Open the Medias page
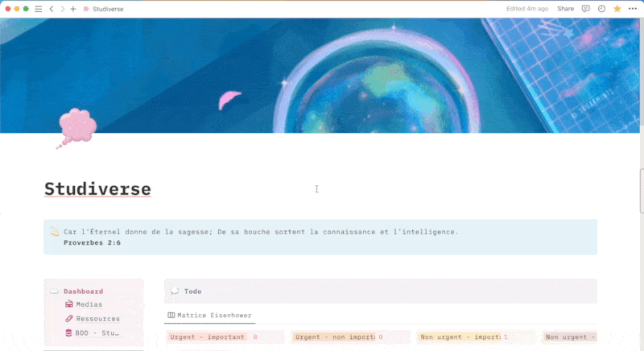The image size is (644, 351). click(x=89, y=304)
